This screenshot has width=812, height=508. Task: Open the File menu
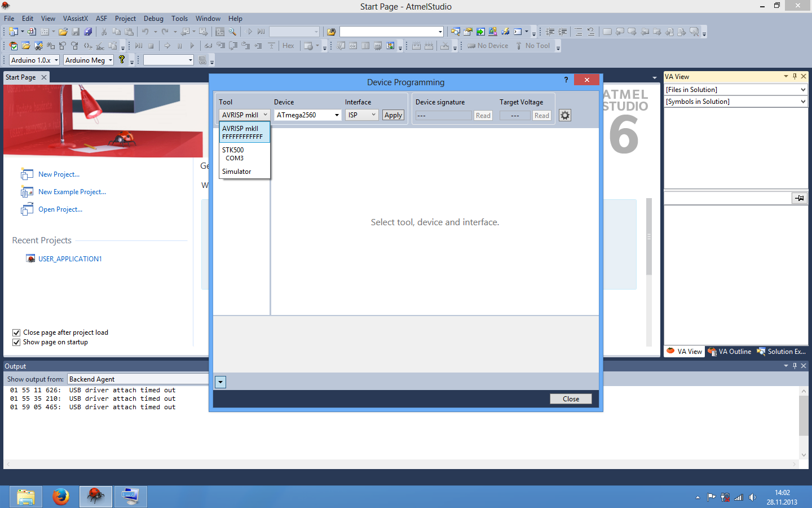click(9, 19)
